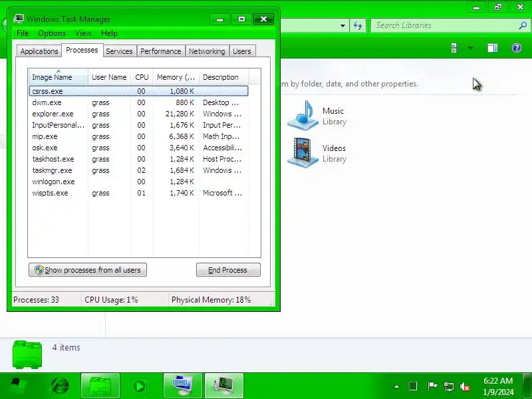
Task: Switch to the Networking tab
Action: [207, 51]
